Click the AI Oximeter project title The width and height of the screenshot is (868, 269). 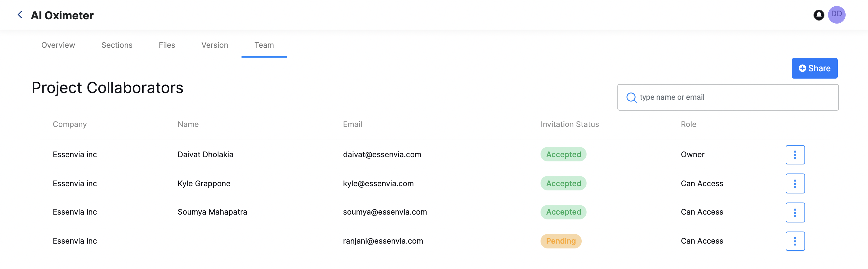(x=62, y=15)
